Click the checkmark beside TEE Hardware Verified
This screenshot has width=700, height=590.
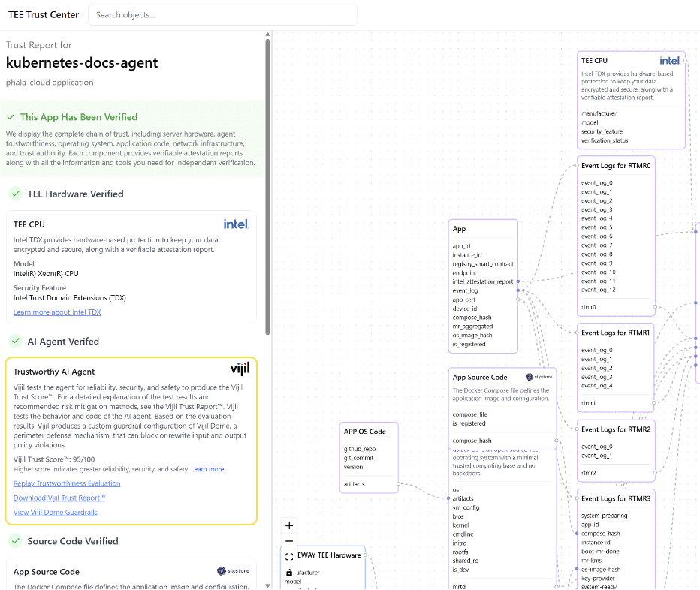(15, 194)
